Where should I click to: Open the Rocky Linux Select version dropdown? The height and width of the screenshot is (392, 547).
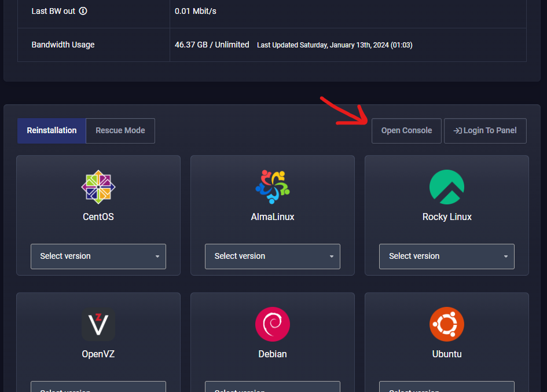point(447,256)
